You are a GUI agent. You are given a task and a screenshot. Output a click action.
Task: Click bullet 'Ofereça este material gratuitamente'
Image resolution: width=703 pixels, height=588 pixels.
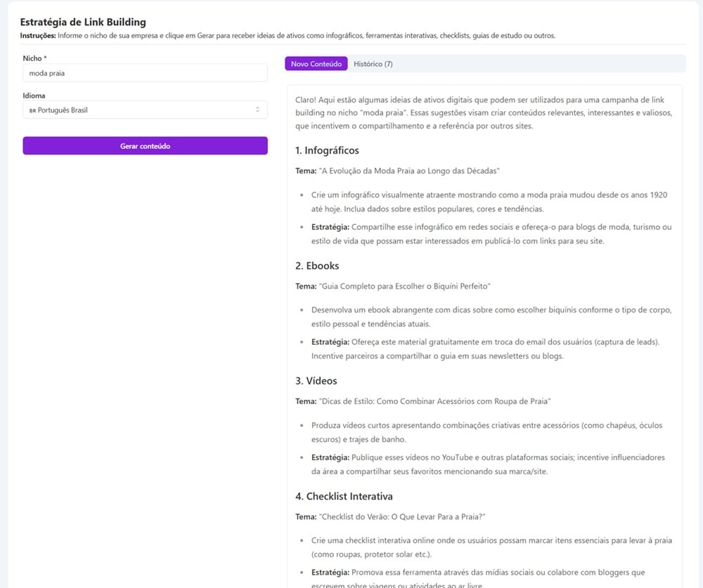click(x=486, y=348)
